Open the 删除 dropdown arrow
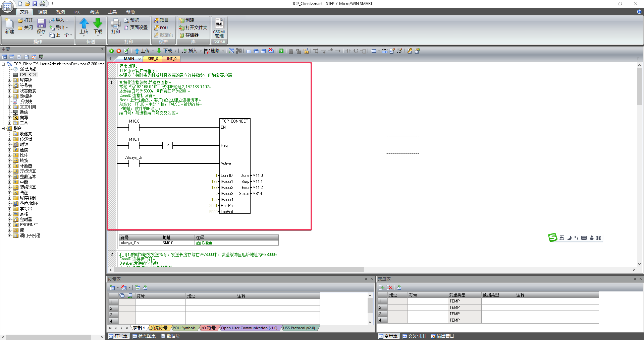Viewport: 644px width, 340px height. point(223,51)
